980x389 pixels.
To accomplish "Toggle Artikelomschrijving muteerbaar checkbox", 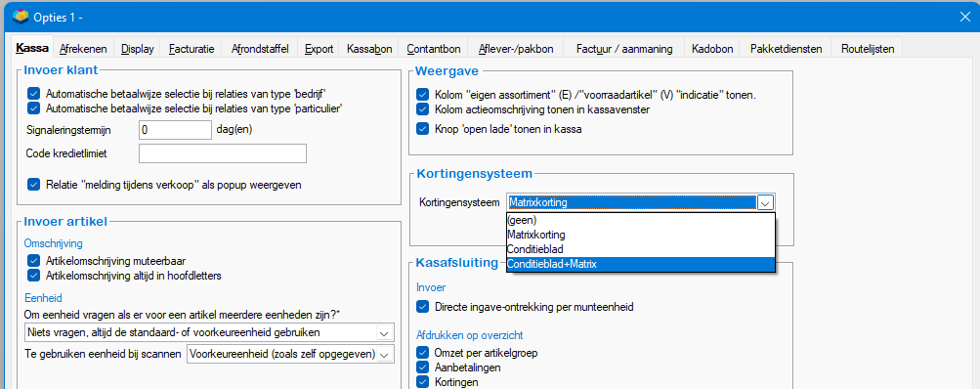I will [34, 260].
